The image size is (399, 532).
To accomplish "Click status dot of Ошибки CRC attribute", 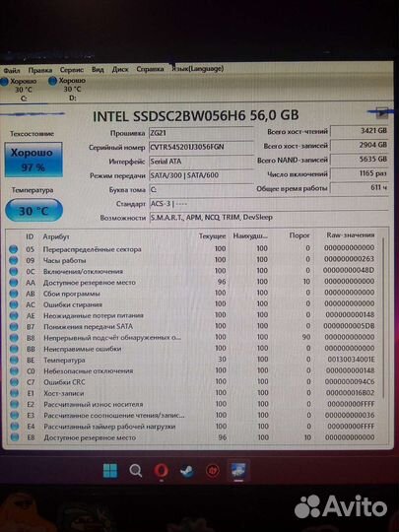I will coord(14,382).
